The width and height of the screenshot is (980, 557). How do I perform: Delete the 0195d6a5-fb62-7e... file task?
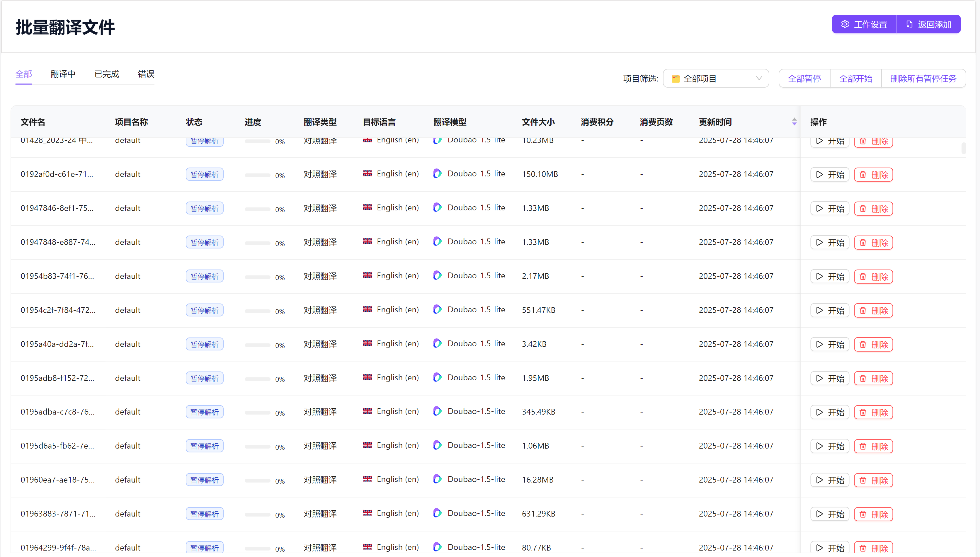874,447
